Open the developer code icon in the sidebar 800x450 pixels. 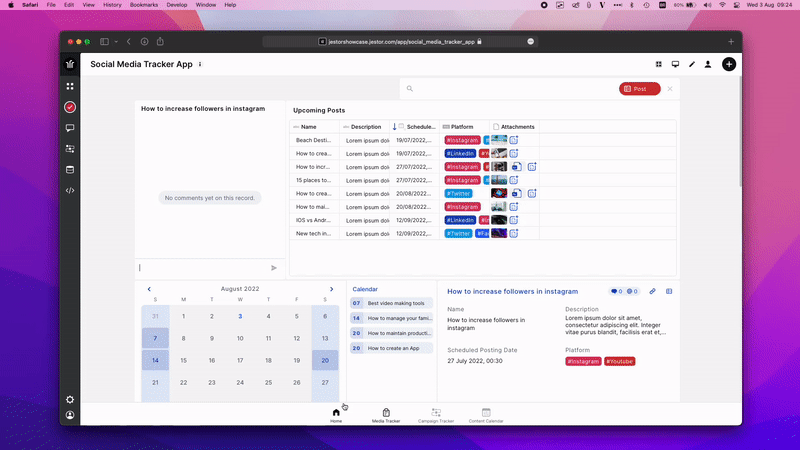[x=70, y=190]
